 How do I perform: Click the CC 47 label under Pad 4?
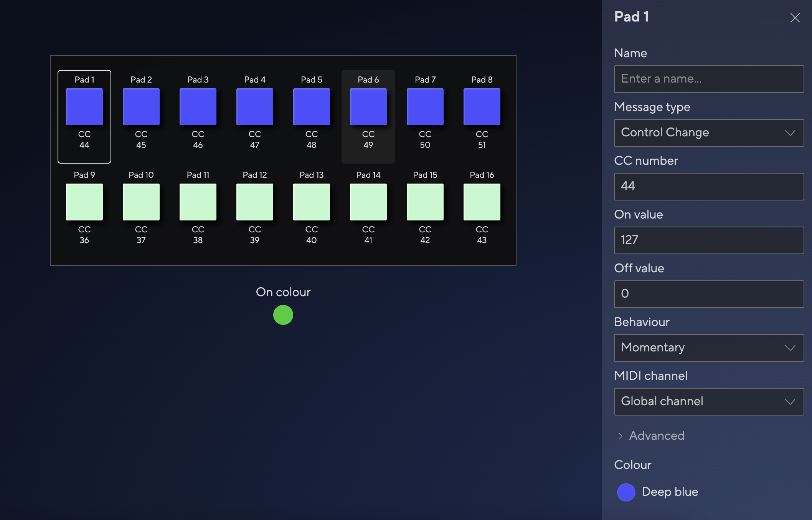pyautogui.click(x=255, y=139)
